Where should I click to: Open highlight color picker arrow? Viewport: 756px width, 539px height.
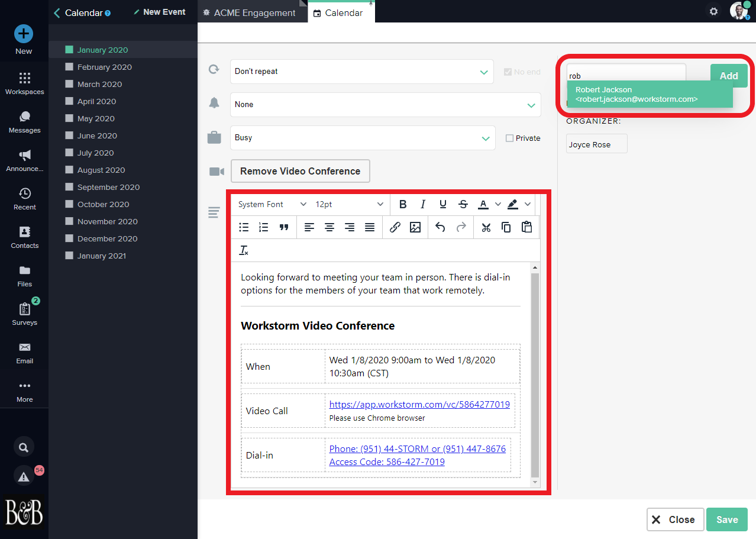click(x=528, y=204)
